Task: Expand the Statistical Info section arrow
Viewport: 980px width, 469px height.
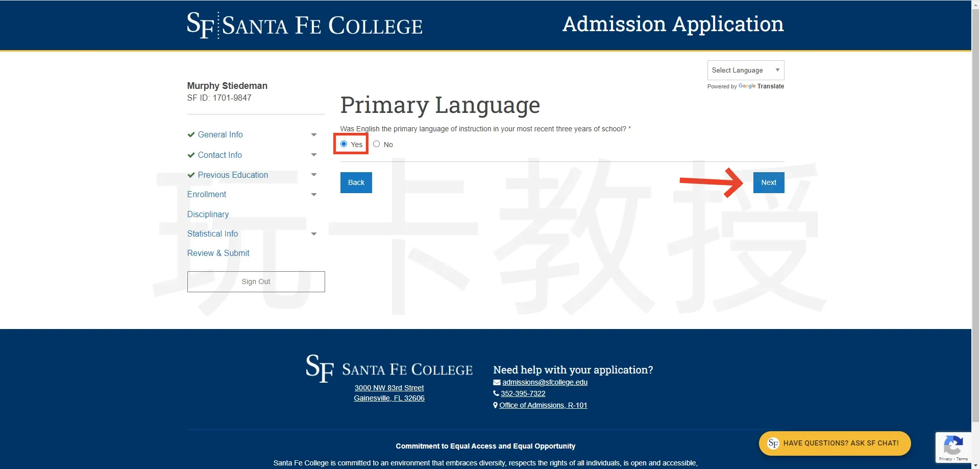Action: click(314, 234)
